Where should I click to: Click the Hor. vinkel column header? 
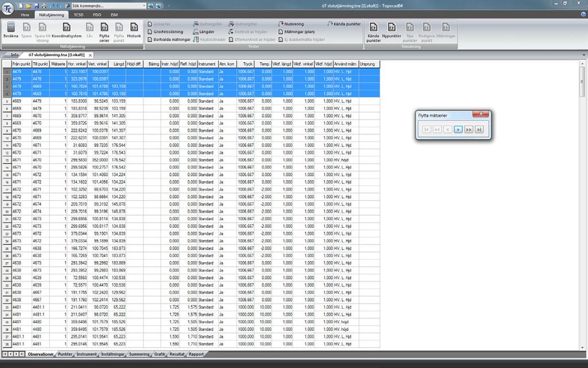[77, 64]
